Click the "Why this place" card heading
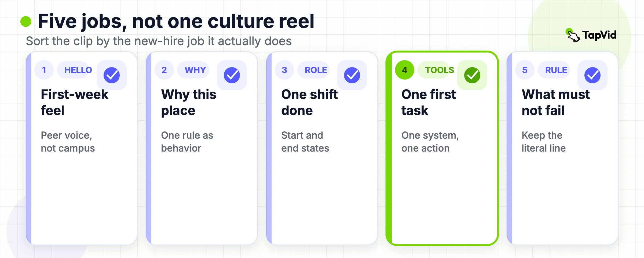This screenshot has height=258, width=644. tap(189, 102)
